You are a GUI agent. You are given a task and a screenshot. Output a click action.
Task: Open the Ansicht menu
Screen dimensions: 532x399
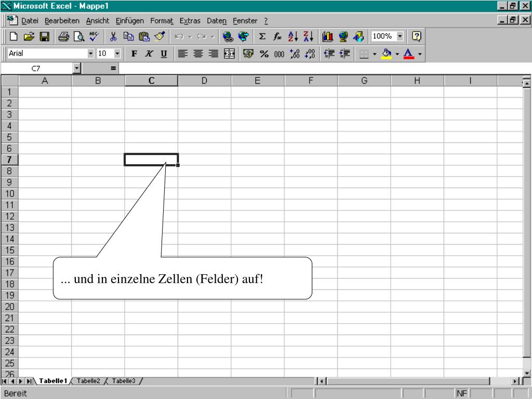tap(97, 21)
